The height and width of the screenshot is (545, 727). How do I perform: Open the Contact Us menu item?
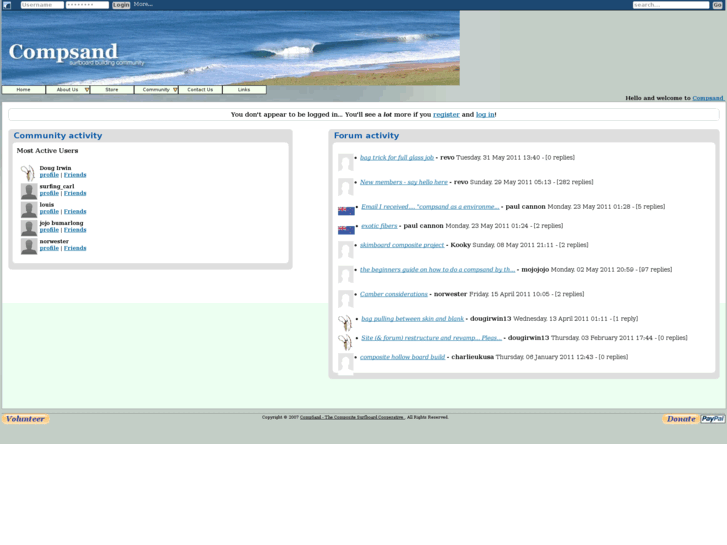click(x=200, y=90)
